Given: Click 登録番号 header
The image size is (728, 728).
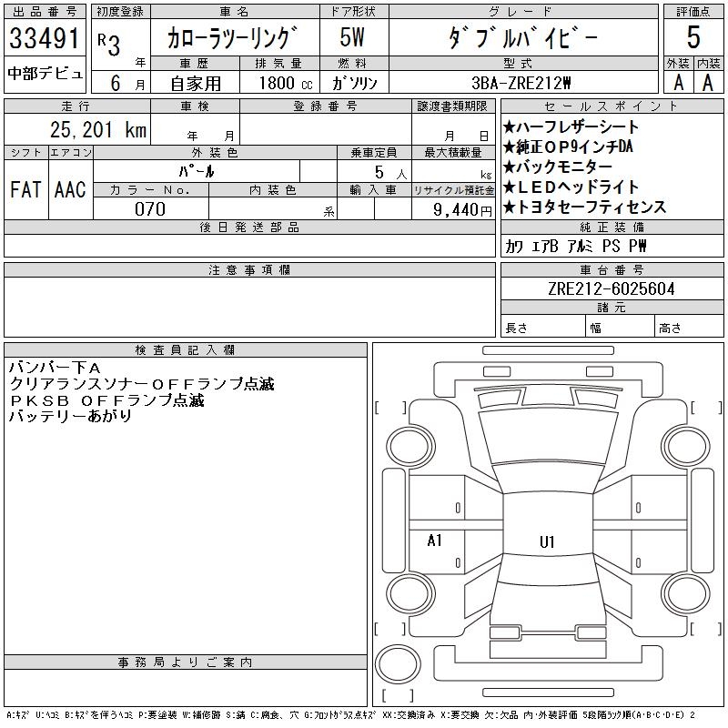Looking at the screenshot, I should point(326,106).
